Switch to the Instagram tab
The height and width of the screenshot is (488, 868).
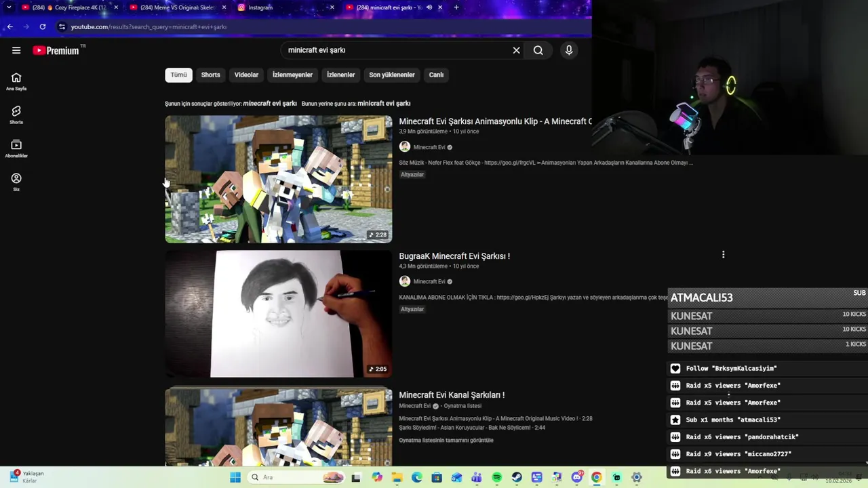click(285, 7)
